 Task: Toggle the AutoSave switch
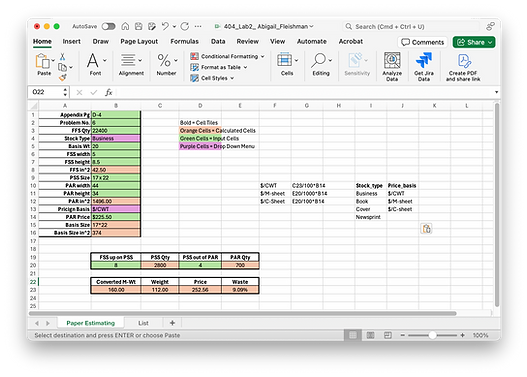point(109,26)
